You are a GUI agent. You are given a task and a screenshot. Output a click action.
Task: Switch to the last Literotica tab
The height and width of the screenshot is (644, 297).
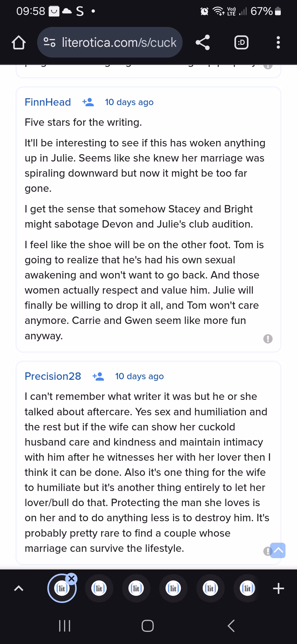(247, 589)
